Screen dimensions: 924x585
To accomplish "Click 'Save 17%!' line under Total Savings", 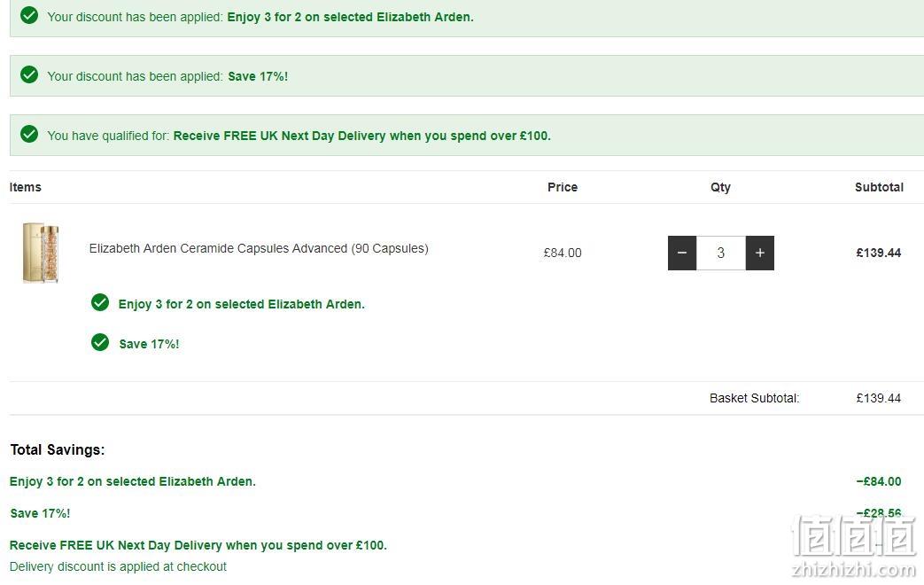I will [x=40, y=513].
